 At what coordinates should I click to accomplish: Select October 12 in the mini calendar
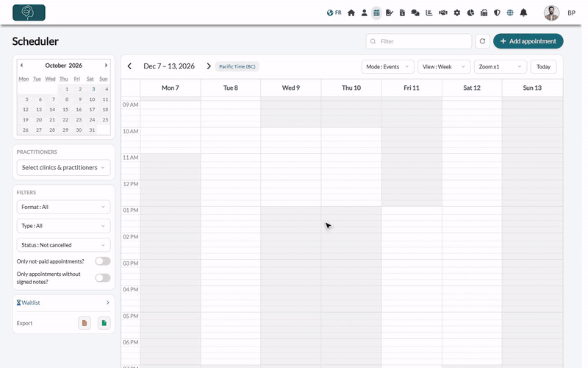coord(26,110)
